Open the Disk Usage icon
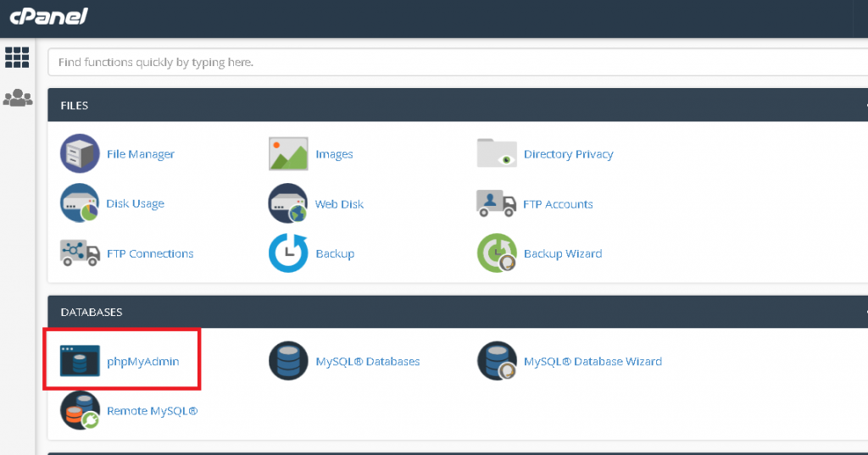Viewport: 868px width, 455px height. (x=80, y=203)
